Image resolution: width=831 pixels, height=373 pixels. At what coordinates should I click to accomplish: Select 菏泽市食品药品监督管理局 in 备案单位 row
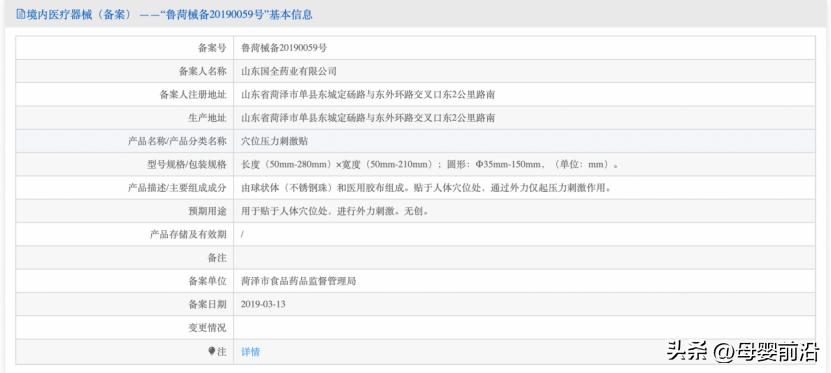click(x=298, y=281)
